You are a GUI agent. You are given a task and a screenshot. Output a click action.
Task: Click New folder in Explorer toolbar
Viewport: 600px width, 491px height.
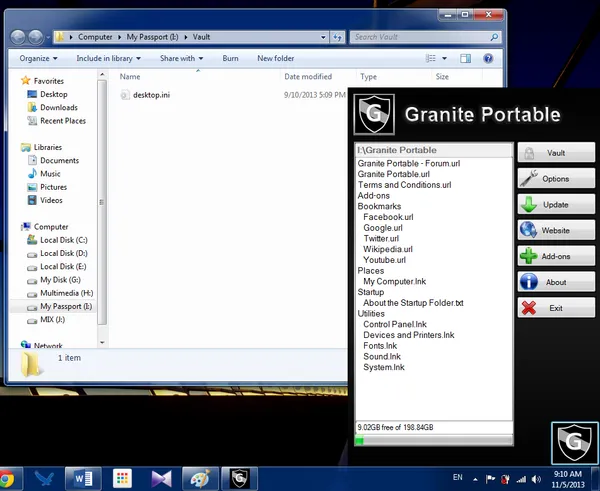276,59
